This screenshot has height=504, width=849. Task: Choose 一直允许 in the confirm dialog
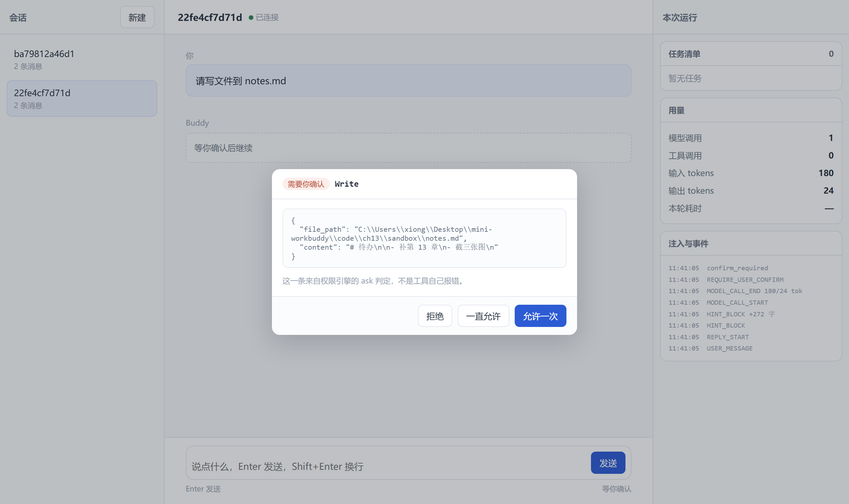[483, 316]
